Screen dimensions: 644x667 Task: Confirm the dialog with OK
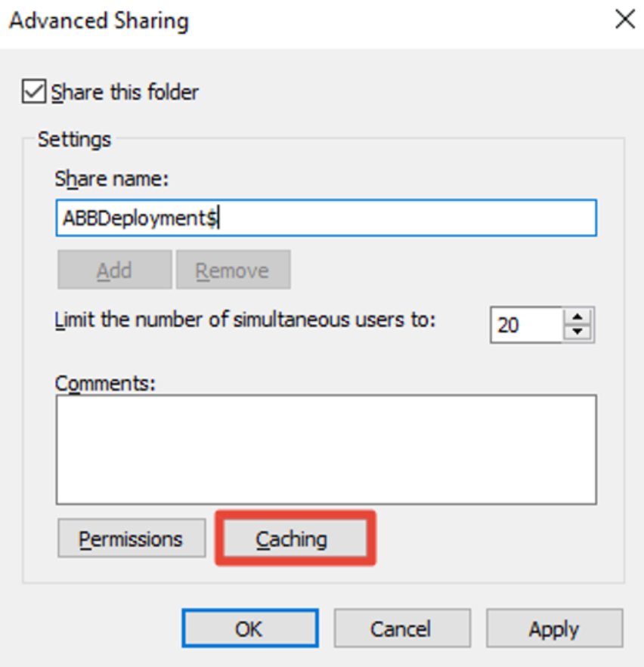pyautogui.click(x=250, y=628)
